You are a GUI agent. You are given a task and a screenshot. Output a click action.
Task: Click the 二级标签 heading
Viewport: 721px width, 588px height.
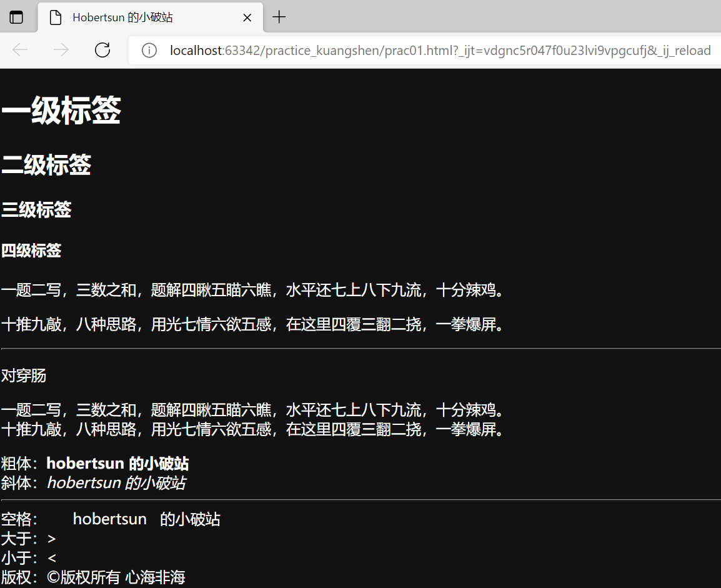[46, 164]
